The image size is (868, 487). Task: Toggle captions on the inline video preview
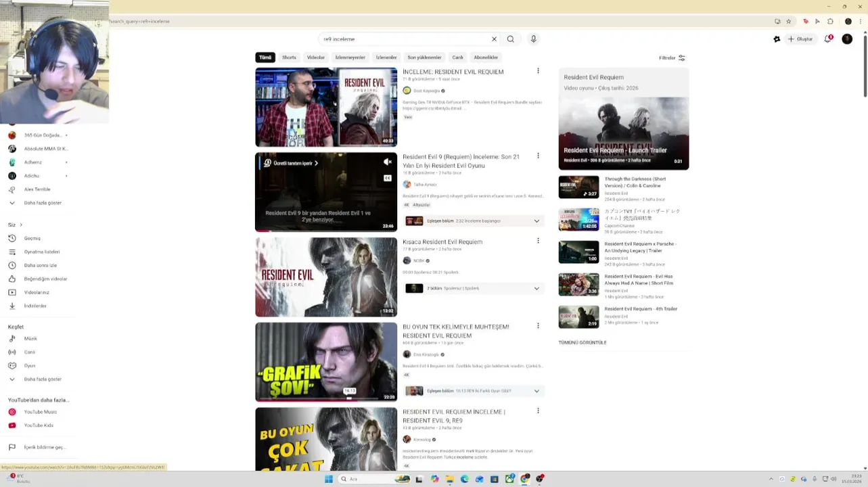point(388,178)
